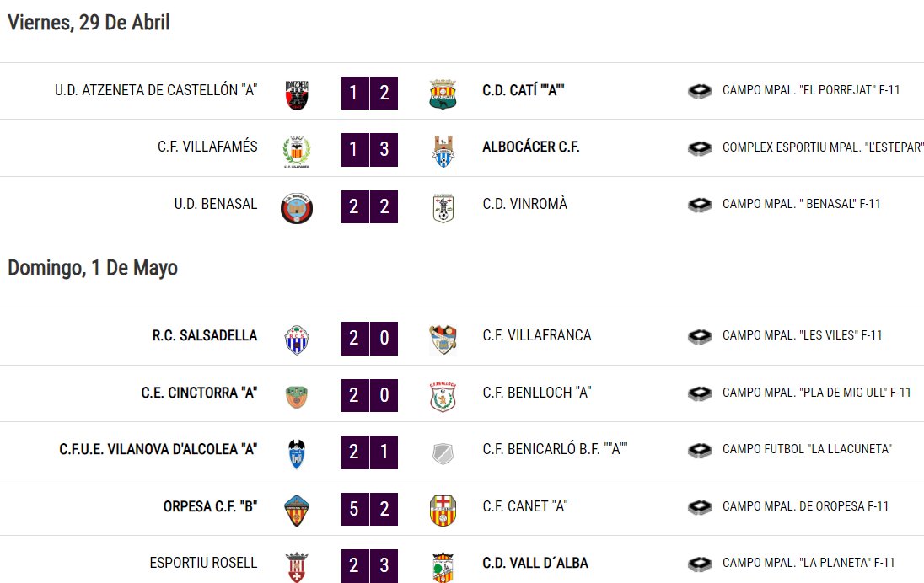This screenshot has height=583, width=924.
Task: Click the stadium icon beside El Porrejat
Action: pos(700,91)
